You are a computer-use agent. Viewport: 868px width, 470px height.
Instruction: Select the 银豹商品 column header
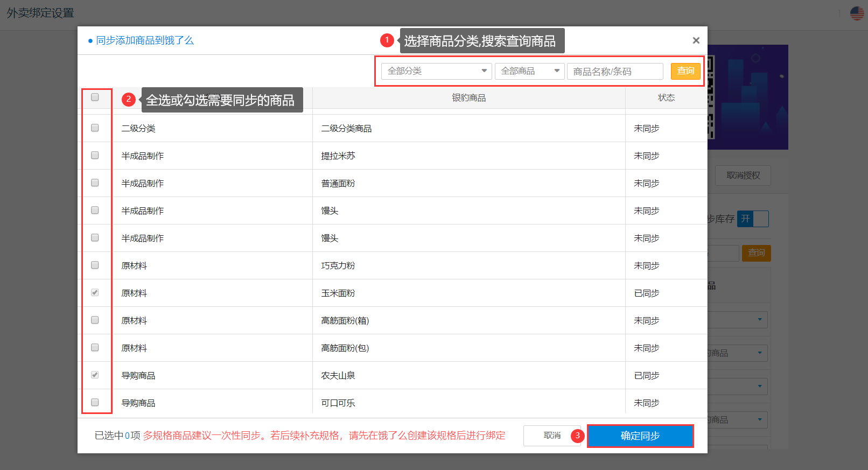tap(468, 98)
